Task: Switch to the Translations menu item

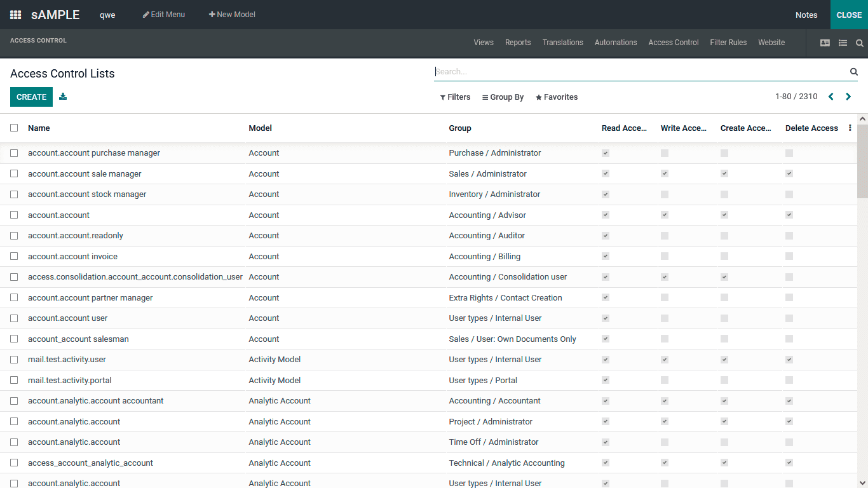Action: pos(562,43)
